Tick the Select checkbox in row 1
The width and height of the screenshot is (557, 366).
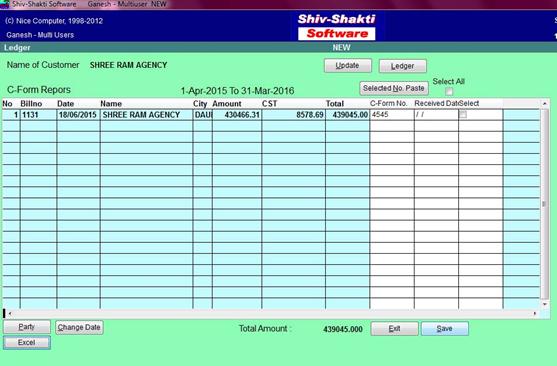click(463, 114)
